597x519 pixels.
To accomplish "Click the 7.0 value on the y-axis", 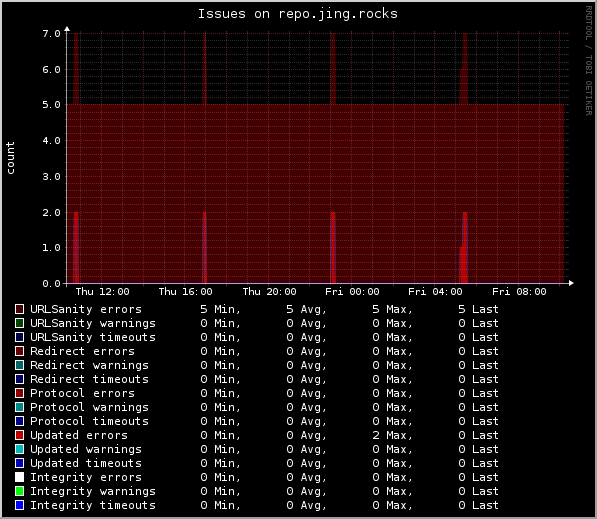I will click(51, 34).
